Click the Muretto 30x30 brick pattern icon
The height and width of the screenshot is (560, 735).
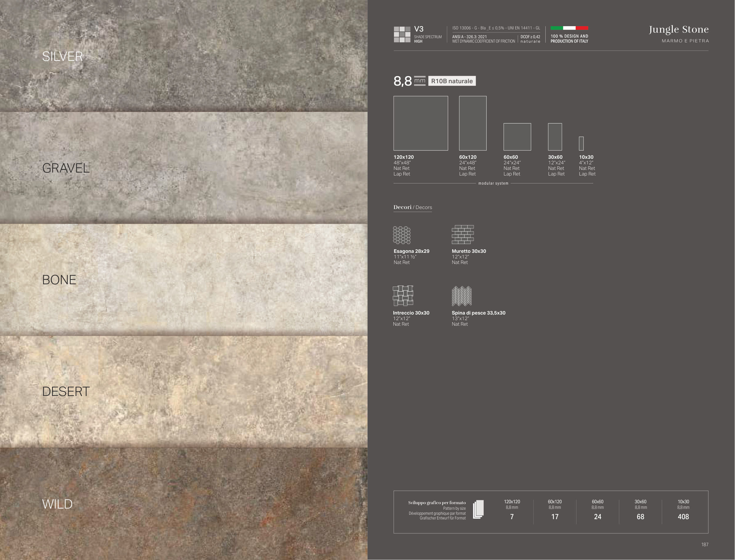(x=463, y=234)
